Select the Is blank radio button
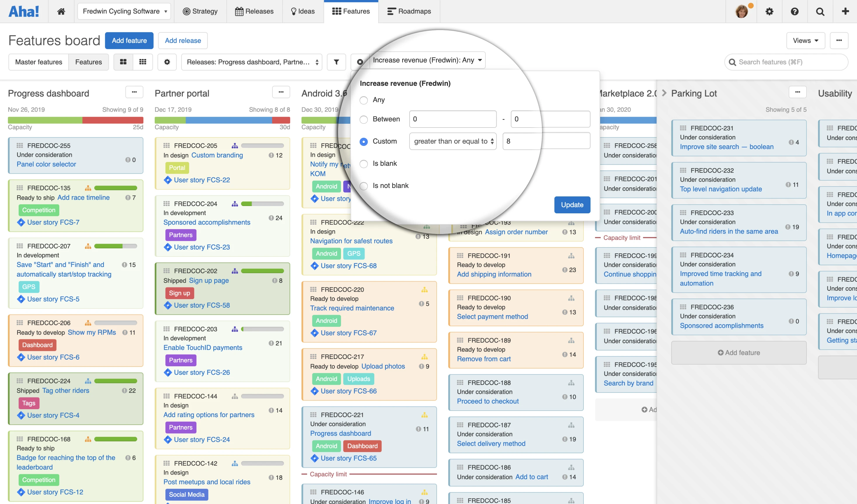The height and width of the screenshot is (504, 857). tap(363, 164)
